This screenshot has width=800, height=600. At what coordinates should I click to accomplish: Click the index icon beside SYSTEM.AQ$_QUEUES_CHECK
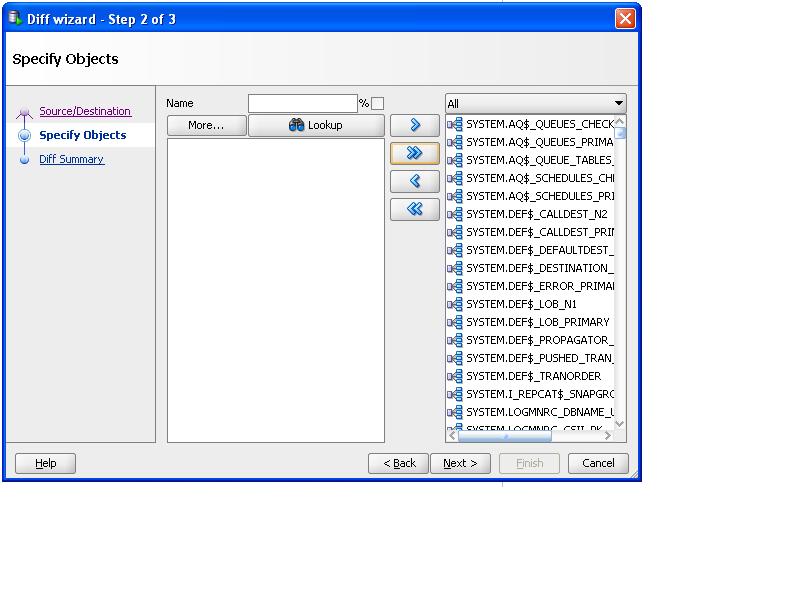coord(455,124)
